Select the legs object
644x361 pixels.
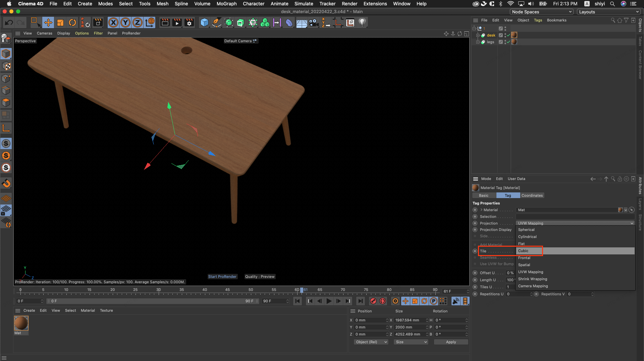tap(490, 42)
